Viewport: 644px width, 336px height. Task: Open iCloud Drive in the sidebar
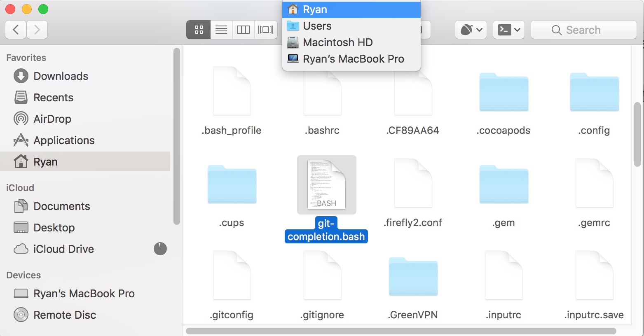pyautogui.click(x=85, y=249)
